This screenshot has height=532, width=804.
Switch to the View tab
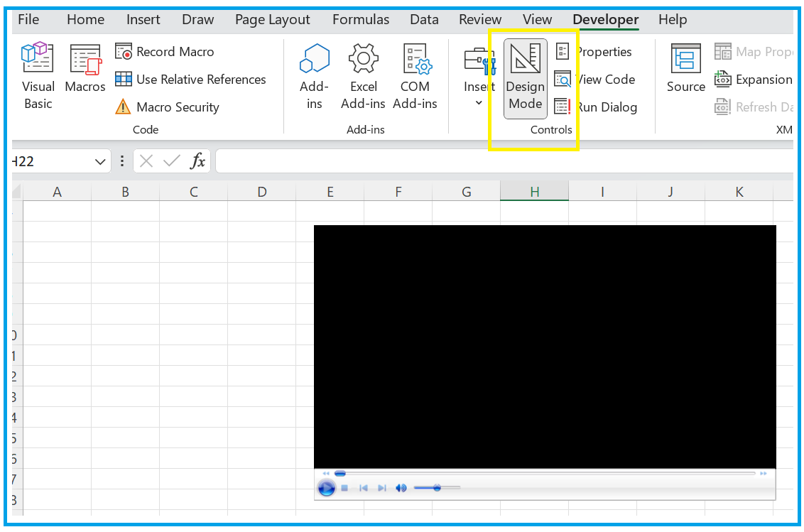[537, 19]
